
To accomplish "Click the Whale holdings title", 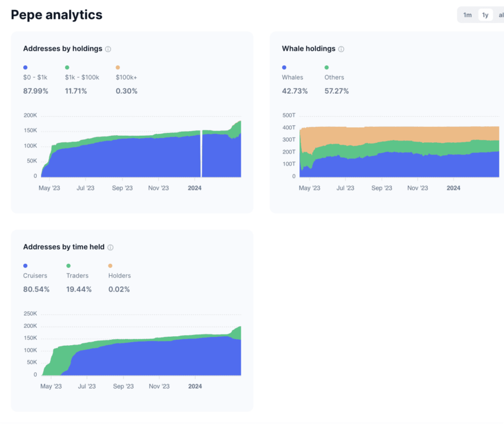I will (308, 49).
